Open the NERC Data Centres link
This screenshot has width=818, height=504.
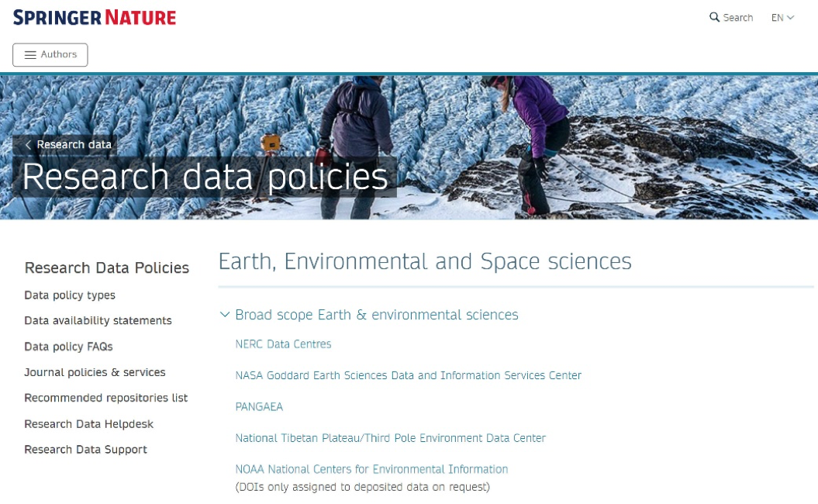pos(283,344)
